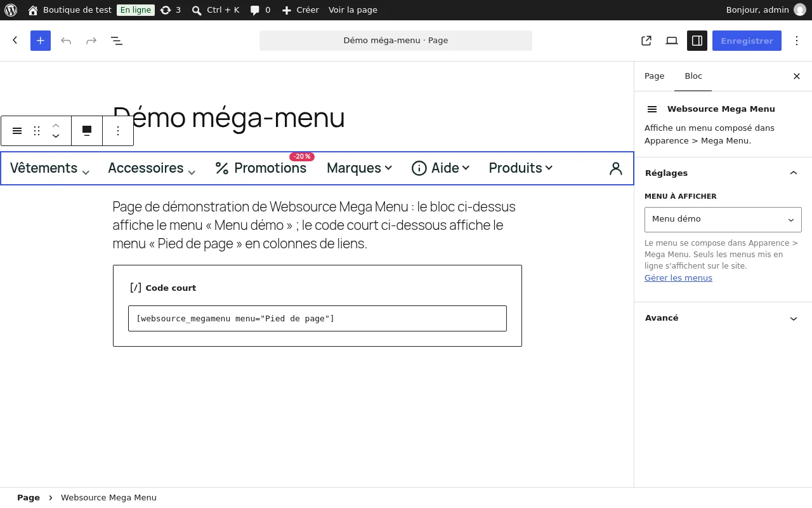Click Voir la page link

353,10
